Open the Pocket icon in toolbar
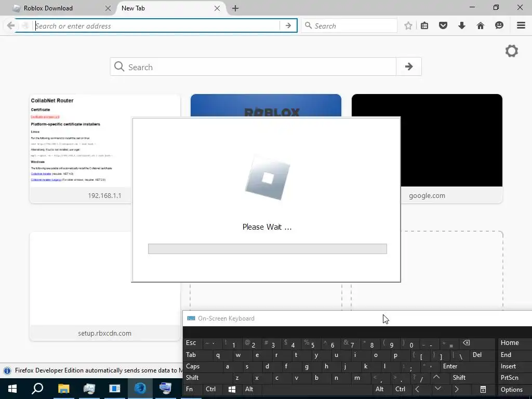532x399 pixels. 443,25
